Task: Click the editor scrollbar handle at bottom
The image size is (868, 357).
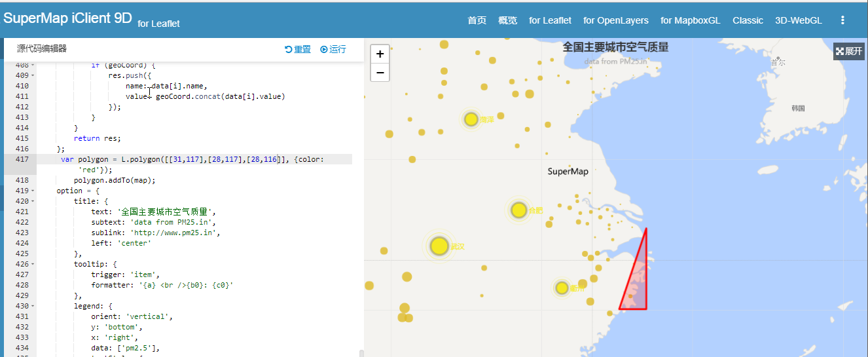Action: 361,354
